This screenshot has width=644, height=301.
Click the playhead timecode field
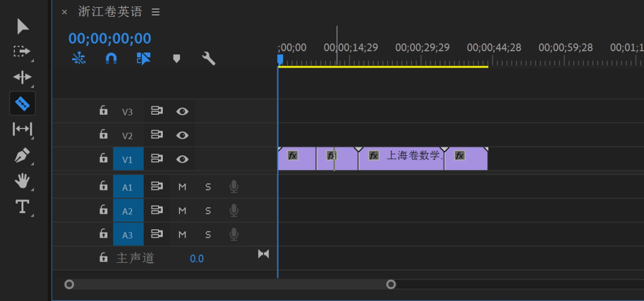click(x=110, y=39)
